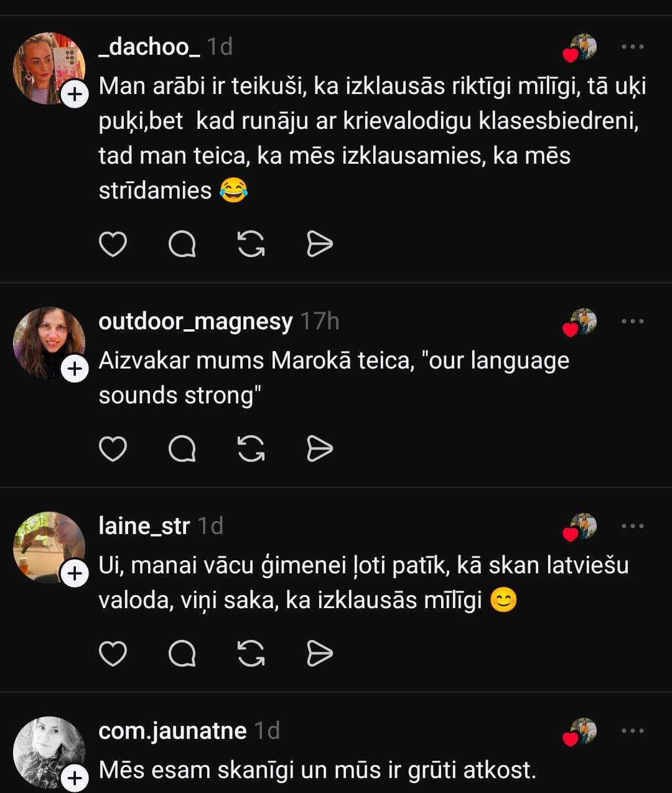Repost laine_str's comment
Image resolution: width=672 pixels, height=793 pixels.
[x=251, y=654]
